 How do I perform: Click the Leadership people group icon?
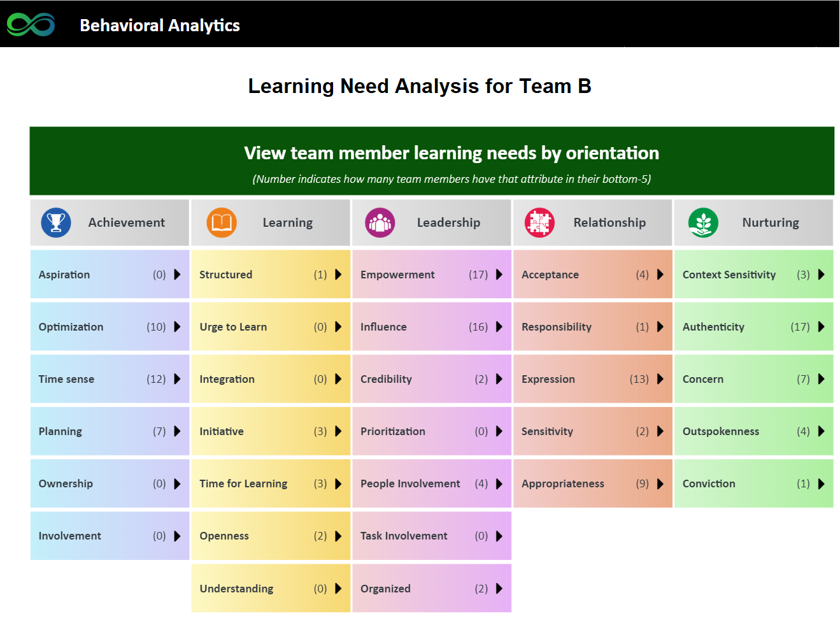point(380,222)
